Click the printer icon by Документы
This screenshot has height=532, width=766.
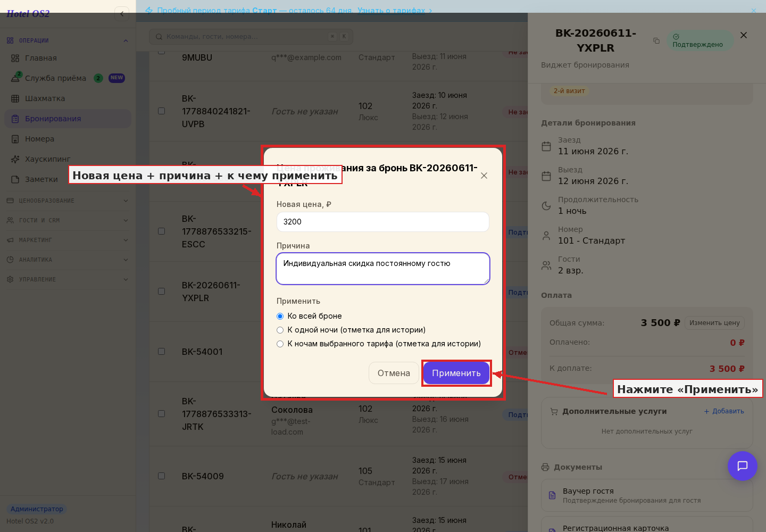click(x=545, y=467)
